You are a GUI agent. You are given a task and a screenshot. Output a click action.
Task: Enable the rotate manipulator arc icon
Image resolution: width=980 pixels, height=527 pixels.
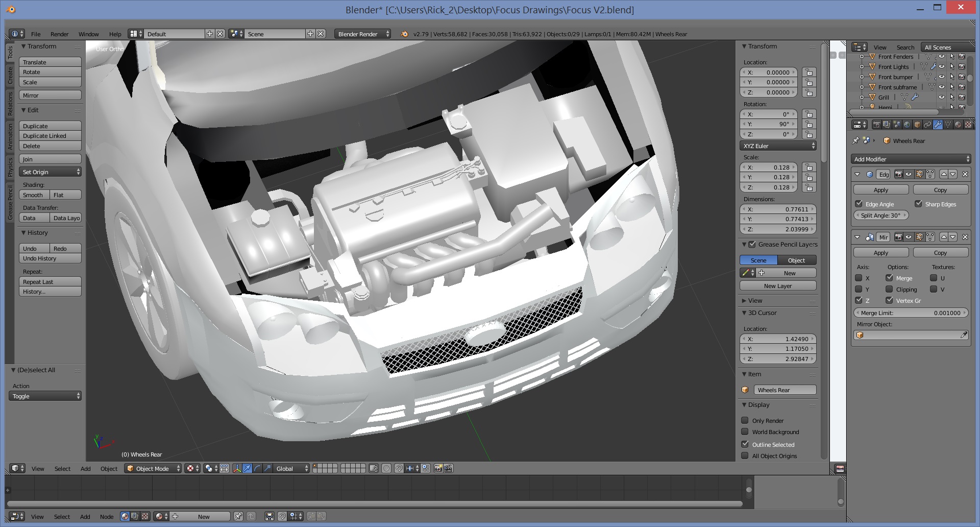pyautogui.click(x=257, y=468)
